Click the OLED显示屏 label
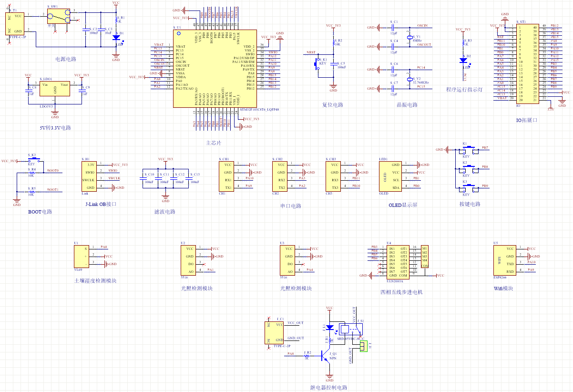The image size is (573, 392). coord(403,206)
